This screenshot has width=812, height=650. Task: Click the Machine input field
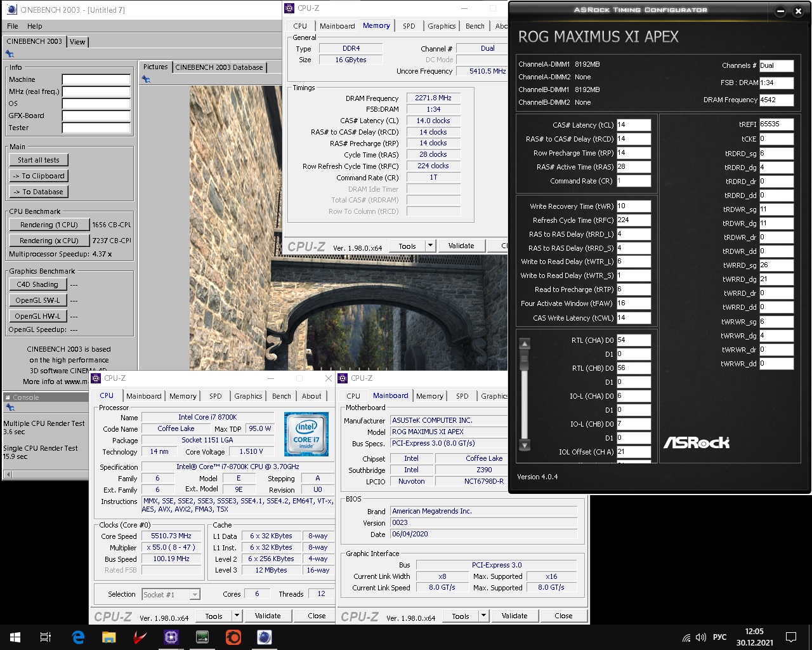point(96,79)
